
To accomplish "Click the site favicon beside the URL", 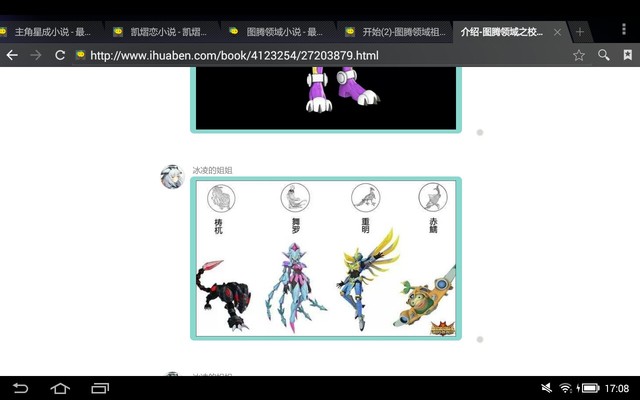I will 80,55.
